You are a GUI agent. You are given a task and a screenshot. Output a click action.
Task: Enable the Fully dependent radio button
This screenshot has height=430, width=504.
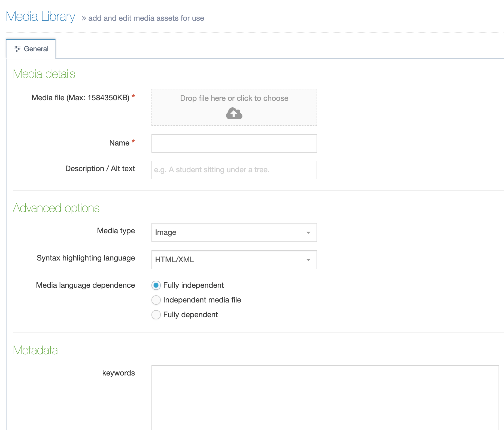[x=156, y=315]
